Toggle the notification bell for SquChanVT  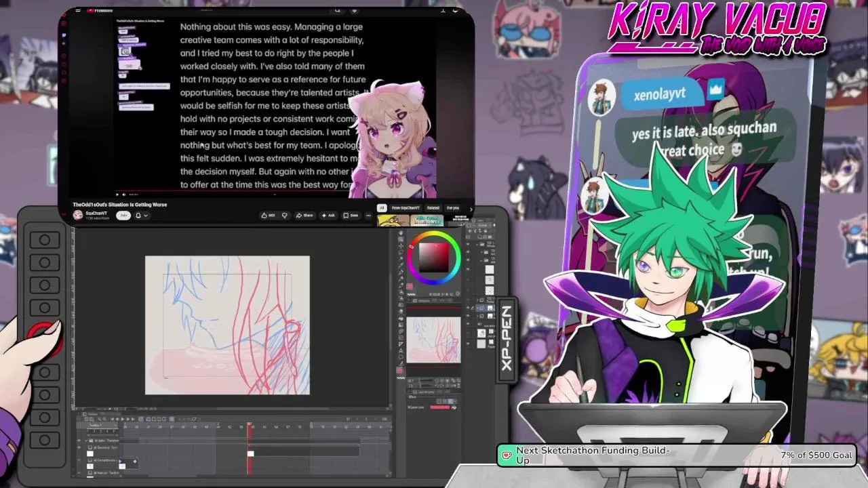pyautogui.click(x=138, y=216)
